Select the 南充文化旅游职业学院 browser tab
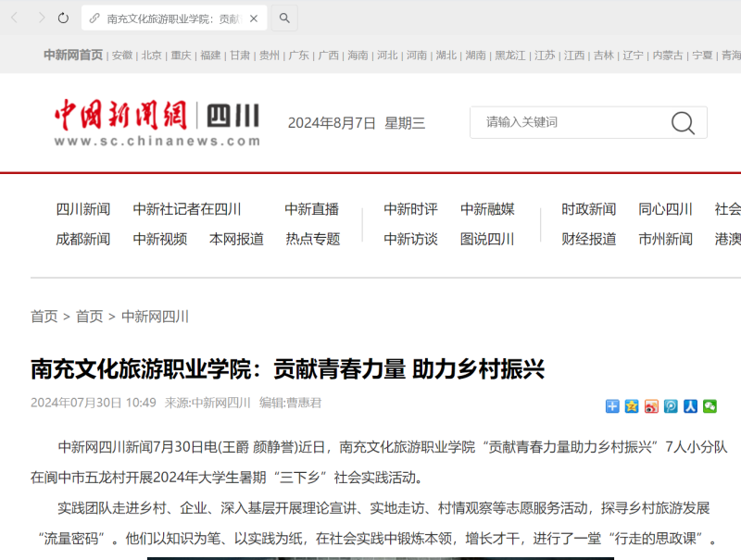The height and width of the screenshot is (560, 741). click(174, 18)
